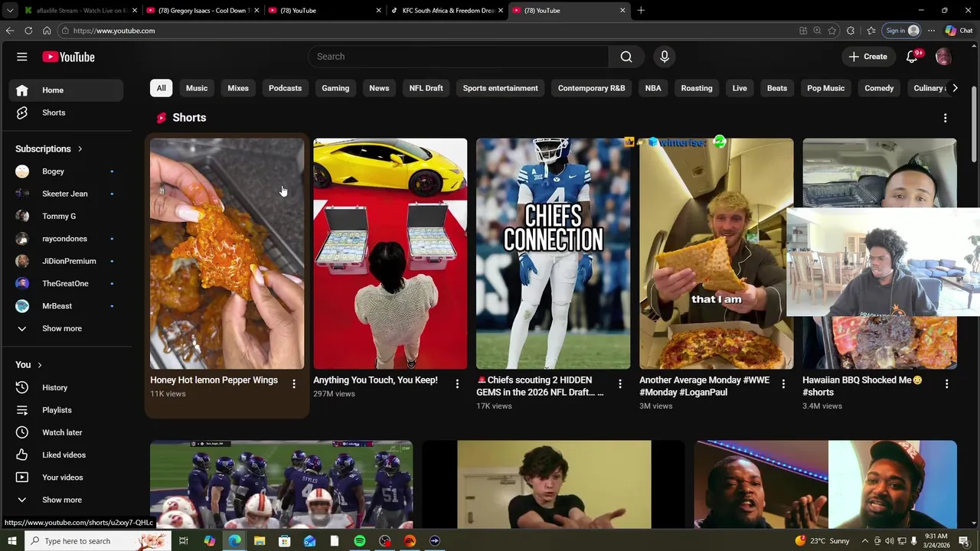Open the yellow Lamborghini short thumbnail
Image resolution: width=980 pixels, height=551 pixels.
[x=390, y=253]
